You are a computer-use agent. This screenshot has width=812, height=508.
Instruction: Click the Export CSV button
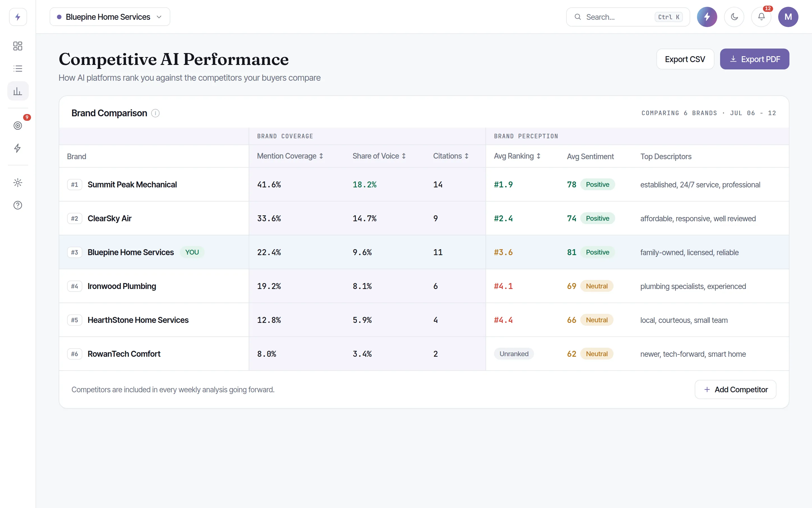pyautogui.click(x=685, y=59)
